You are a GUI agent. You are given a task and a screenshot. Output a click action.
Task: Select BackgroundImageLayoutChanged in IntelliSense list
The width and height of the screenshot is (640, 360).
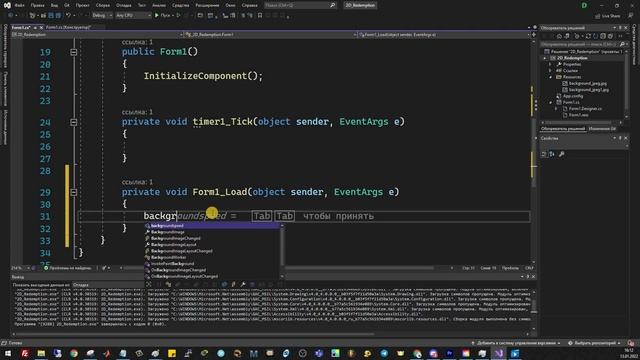[x=212, y=251]
